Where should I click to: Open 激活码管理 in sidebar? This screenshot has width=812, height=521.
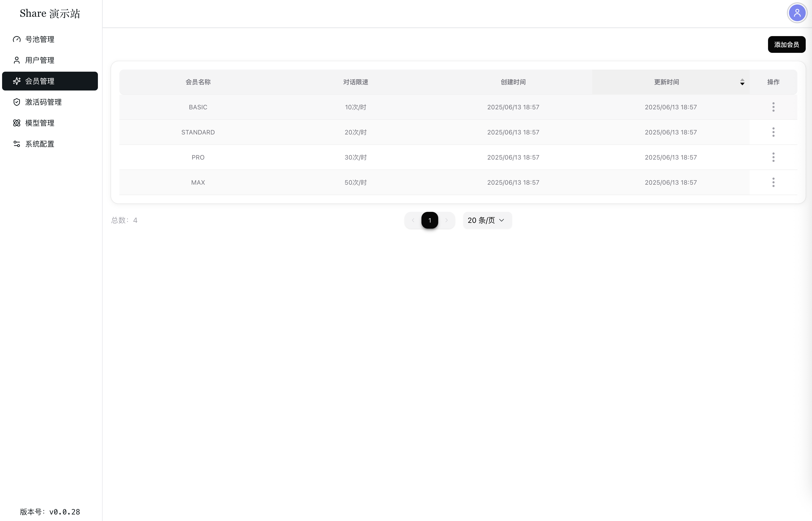click(x=50, y=102)
